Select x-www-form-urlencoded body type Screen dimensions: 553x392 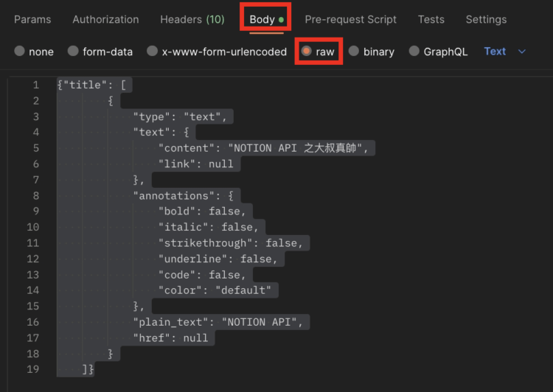153,52
